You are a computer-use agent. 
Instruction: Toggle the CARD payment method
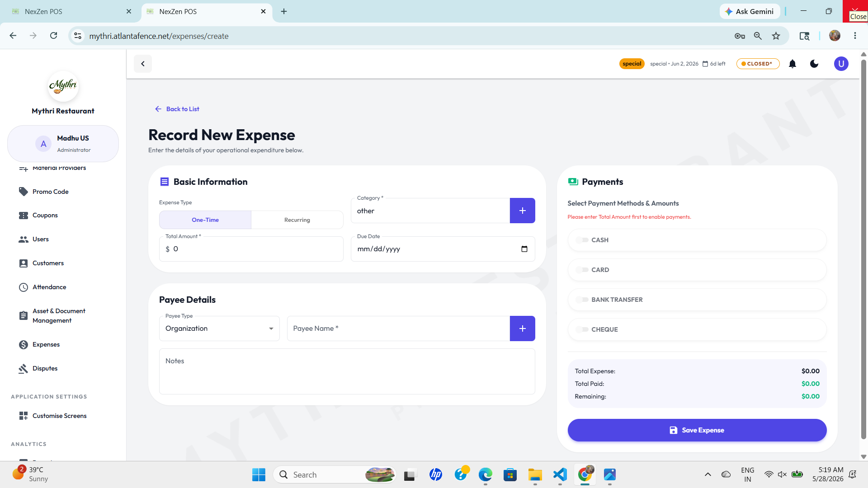(582, 270)
